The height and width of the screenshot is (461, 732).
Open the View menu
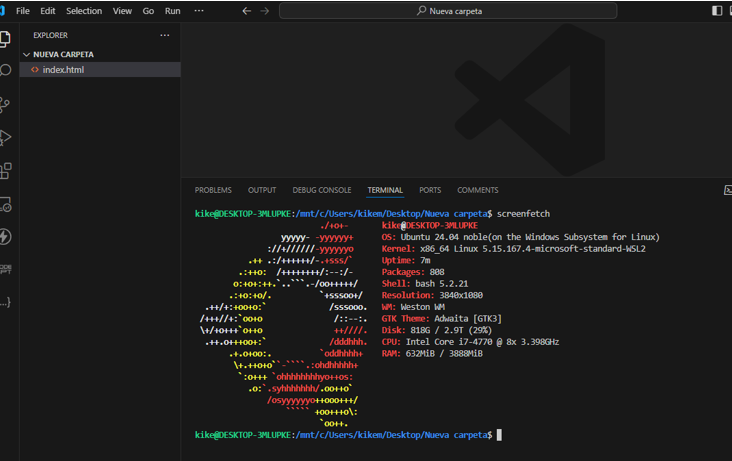(122, 11)
